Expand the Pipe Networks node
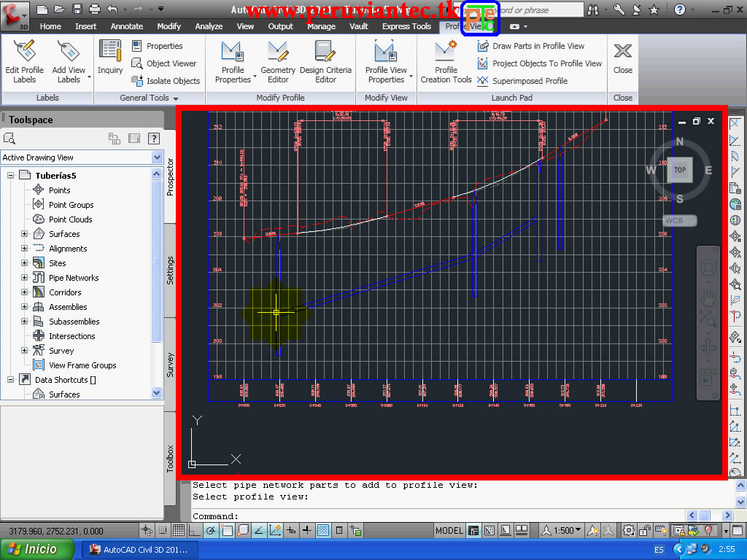 click(x=24, y=278)
